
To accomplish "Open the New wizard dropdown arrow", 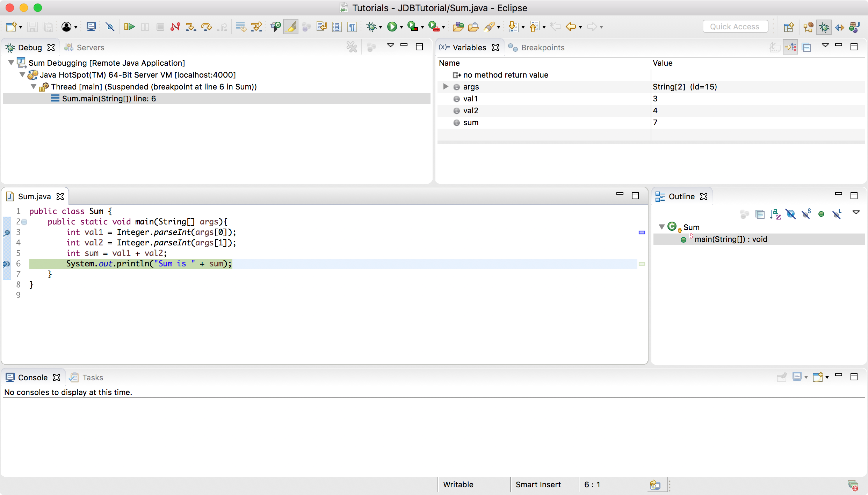I will click(21, 27).
